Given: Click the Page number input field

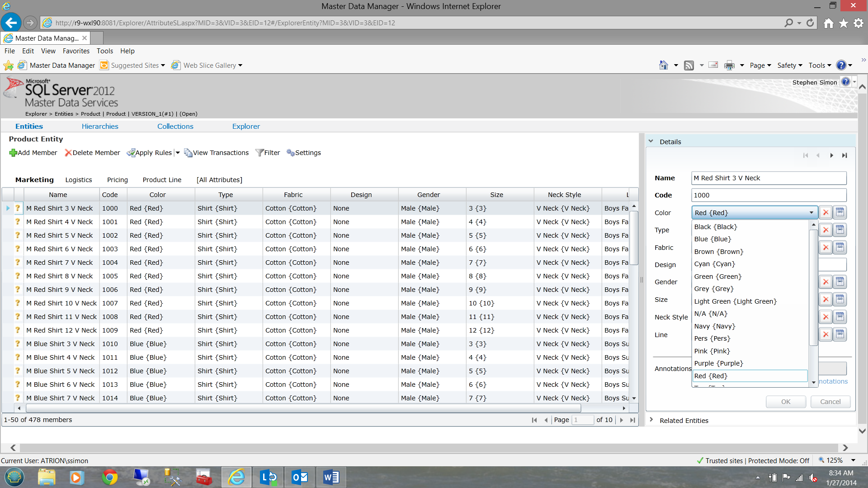Looking at the screenshot, I should click(x=582, y=420).
